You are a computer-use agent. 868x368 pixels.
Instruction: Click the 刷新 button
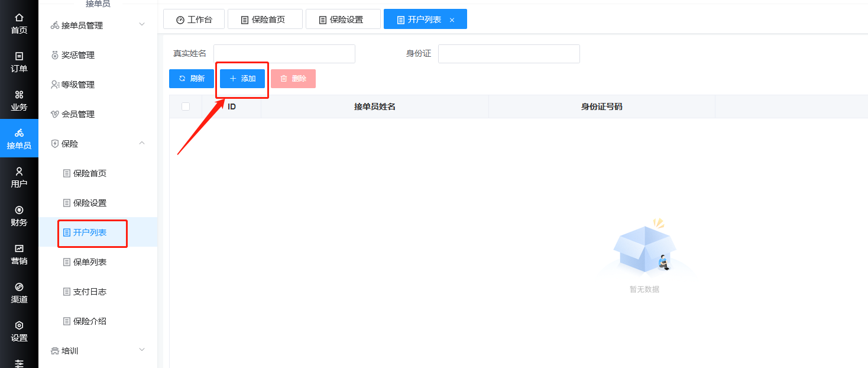pyautogui.click(x=192, y=79)
